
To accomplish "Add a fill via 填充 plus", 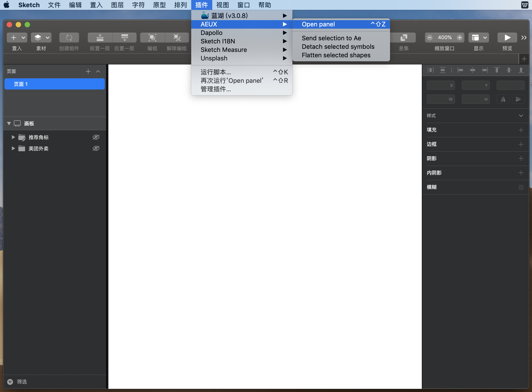I will click(521, 130).
